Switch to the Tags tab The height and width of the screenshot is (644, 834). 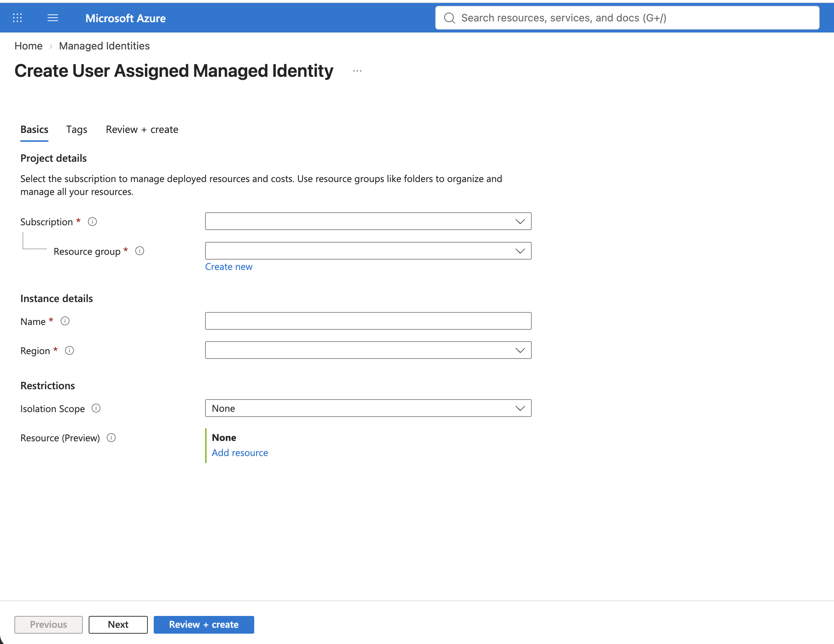77,130
